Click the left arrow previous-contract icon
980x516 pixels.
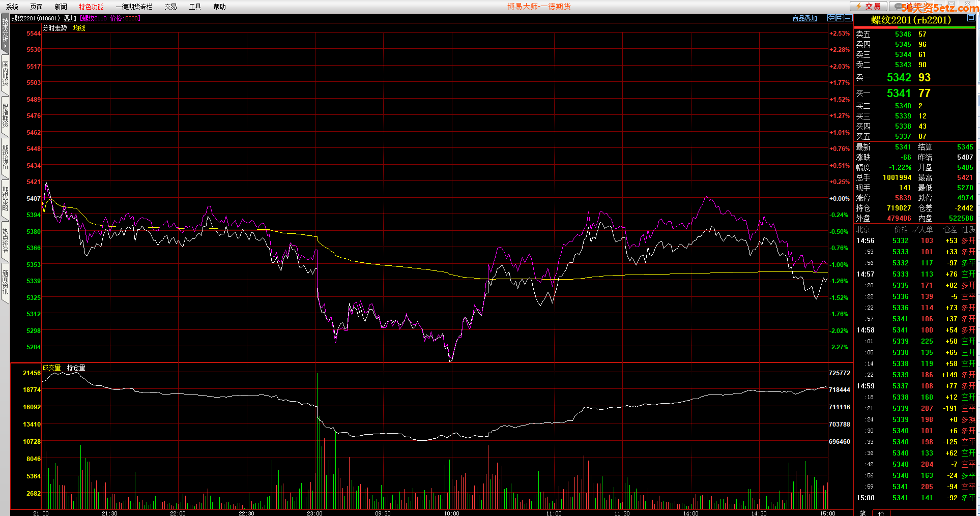coord(831,18)
